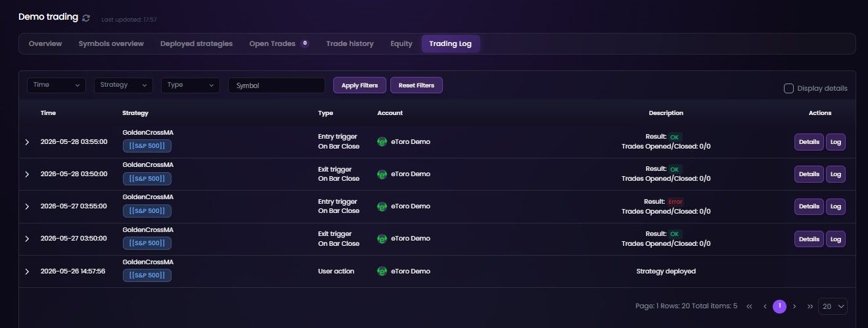Click the Reset Filters button

(x=417, y=85)
